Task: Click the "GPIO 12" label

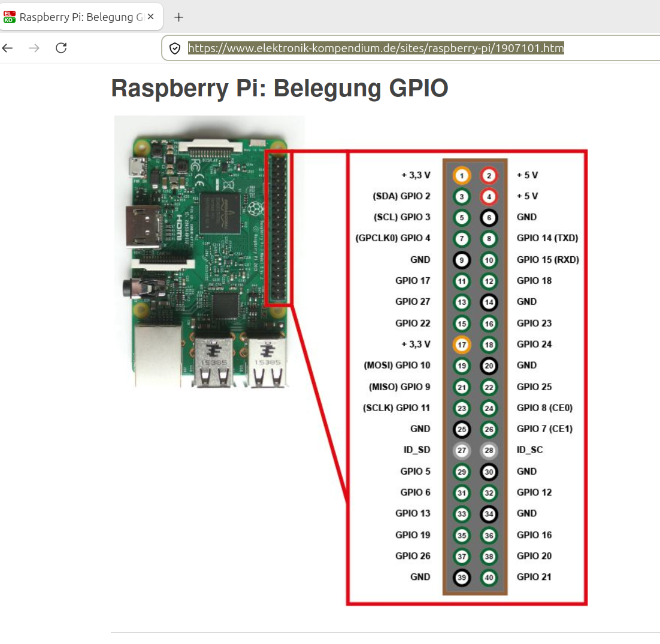Action: pyautogui.click(x=534, y=492)
